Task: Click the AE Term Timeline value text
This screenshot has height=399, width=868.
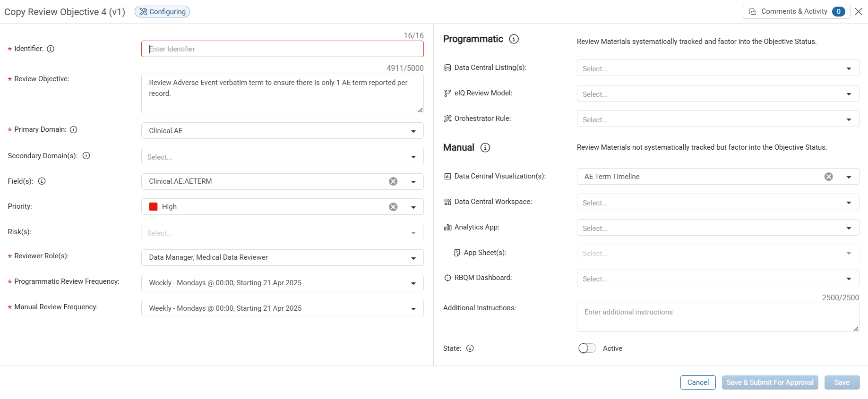Action: [612, 177]
